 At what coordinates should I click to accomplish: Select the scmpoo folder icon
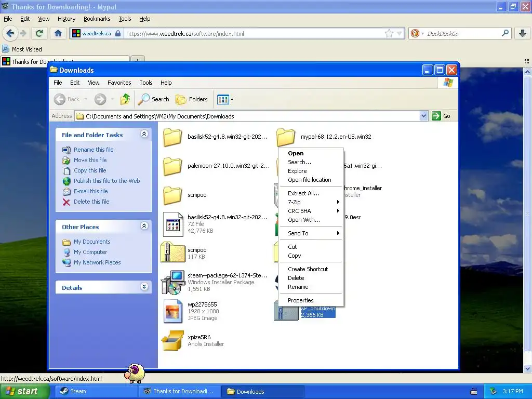pos(172,195)
